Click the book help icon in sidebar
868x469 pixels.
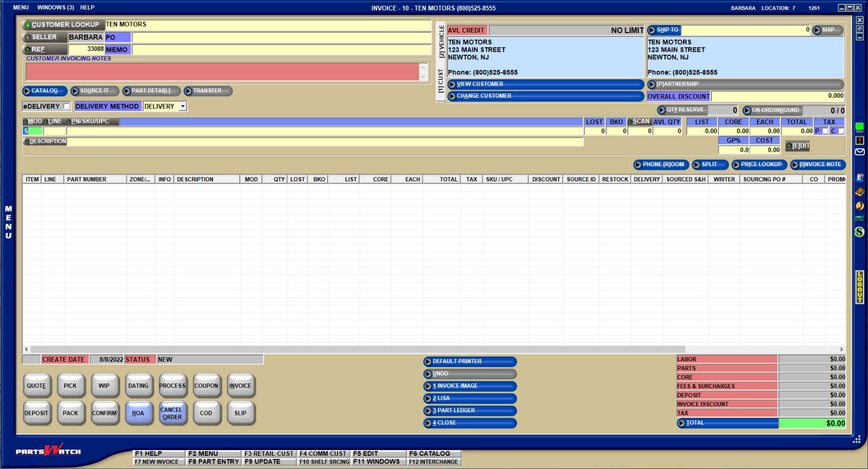pyautogui.click(x=860, y=192)
